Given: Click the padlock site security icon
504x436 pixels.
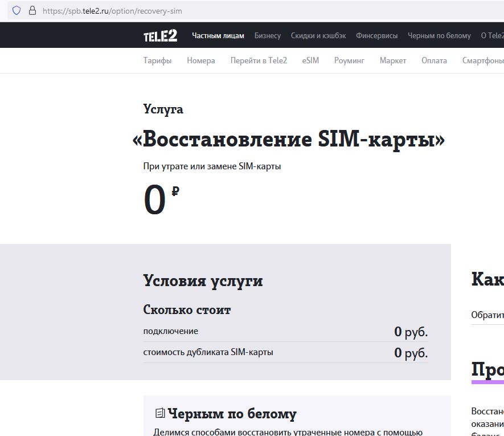Looking at the screenshot, I should [x=32, y=11].
